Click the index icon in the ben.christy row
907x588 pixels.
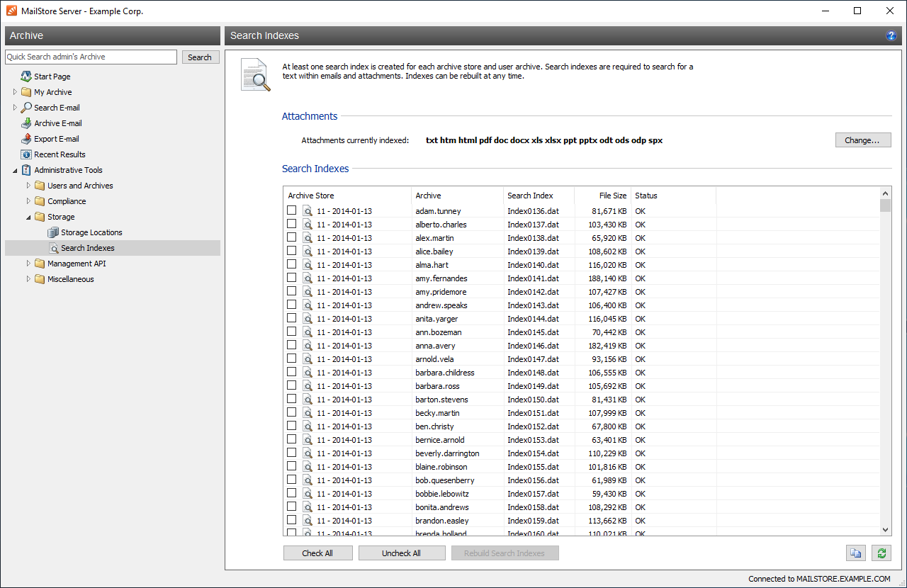[308, 426]
